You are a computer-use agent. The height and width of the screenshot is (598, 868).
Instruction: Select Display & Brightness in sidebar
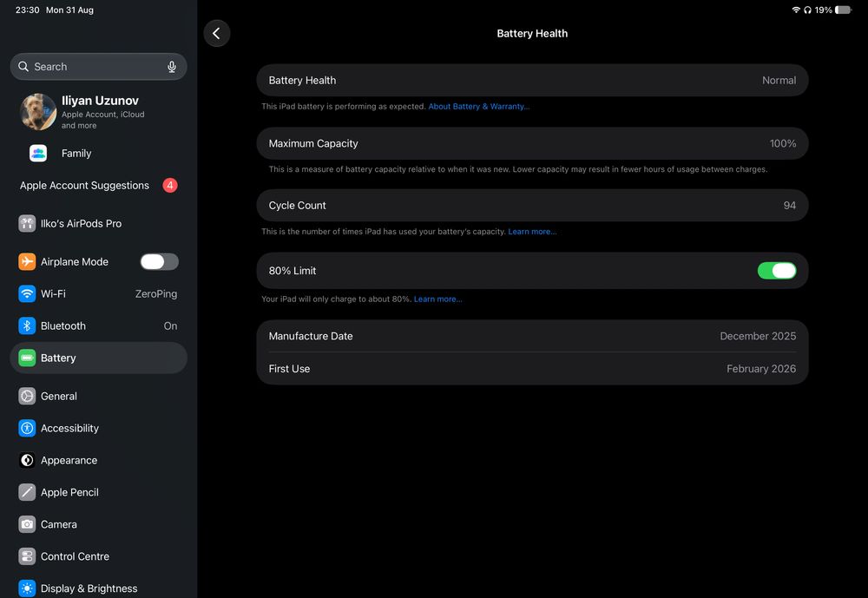(x=99, y=588)
